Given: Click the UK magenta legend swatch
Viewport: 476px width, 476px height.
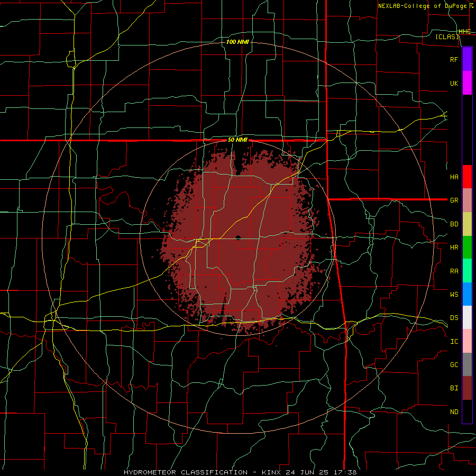Looking at the screenshot, I should pyautogui.click(x=467, y=83).
